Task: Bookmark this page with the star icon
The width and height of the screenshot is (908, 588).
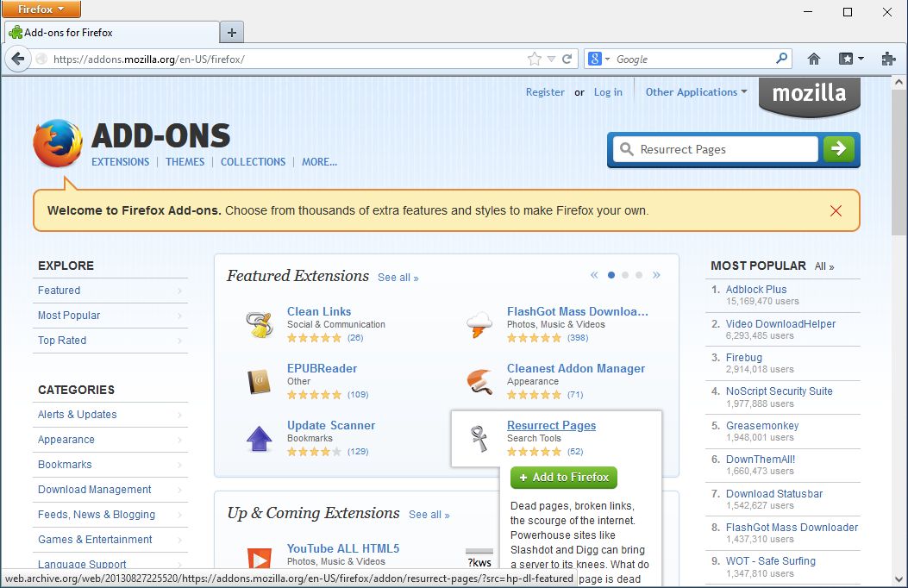Action: click(x=534, y=59)
